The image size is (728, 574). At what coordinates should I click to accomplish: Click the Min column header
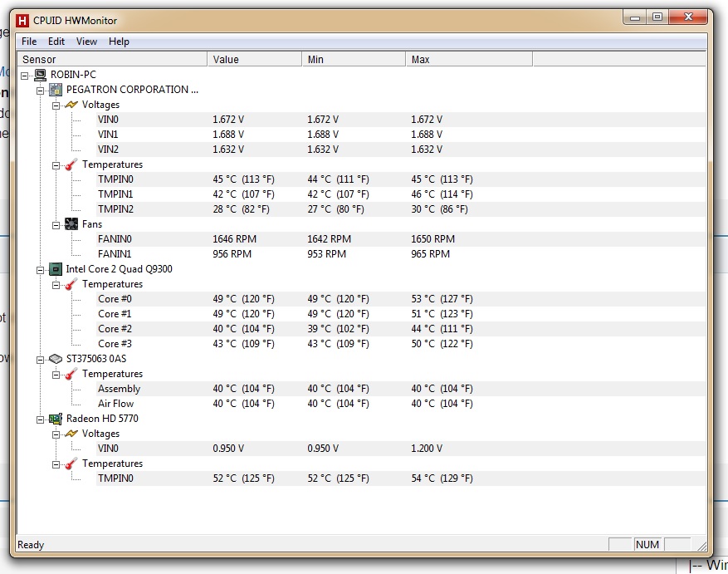pyautogui.click(x=354, y=60)
